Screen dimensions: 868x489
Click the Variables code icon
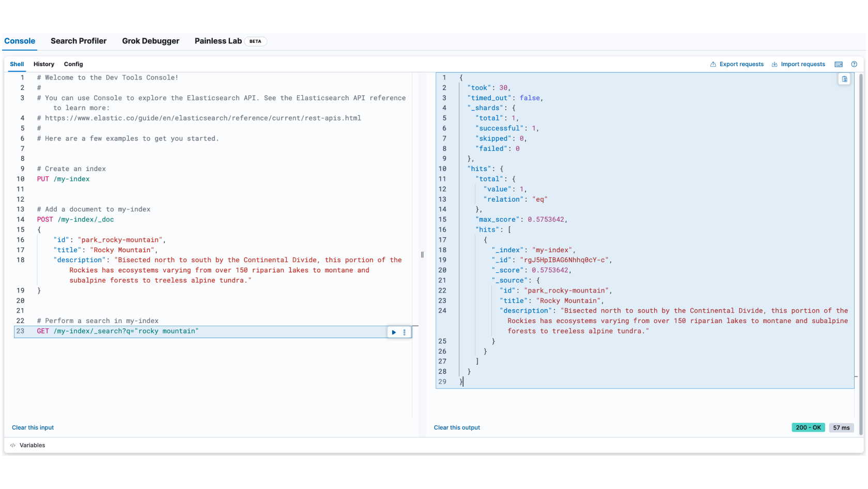(x=13, y=446)
